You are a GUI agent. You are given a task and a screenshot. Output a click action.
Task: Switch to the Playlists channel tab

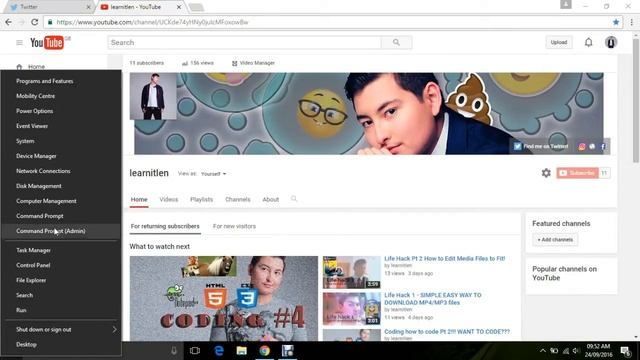(x=202, y=200)
